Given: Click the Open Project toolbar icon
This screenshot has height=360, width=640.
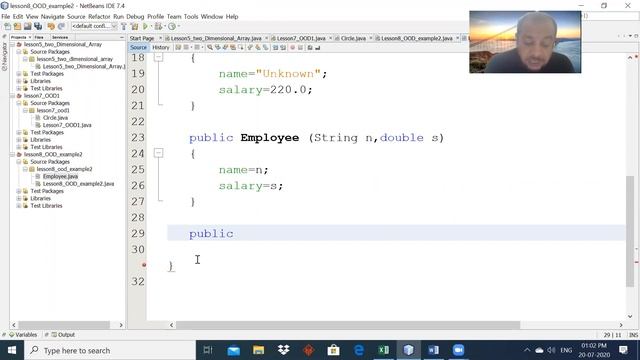Looking at the screenshot, I should tap(27, 27).
